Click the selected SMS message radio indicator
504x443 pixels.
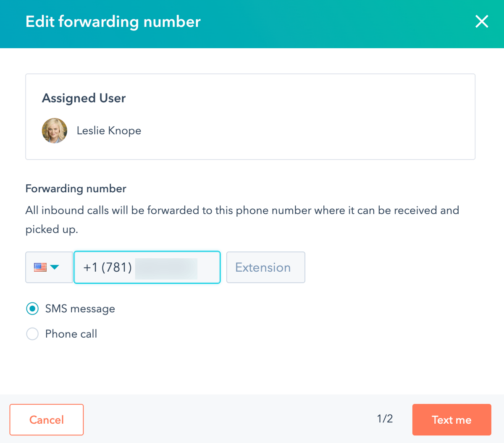click(x=32, y=309)
